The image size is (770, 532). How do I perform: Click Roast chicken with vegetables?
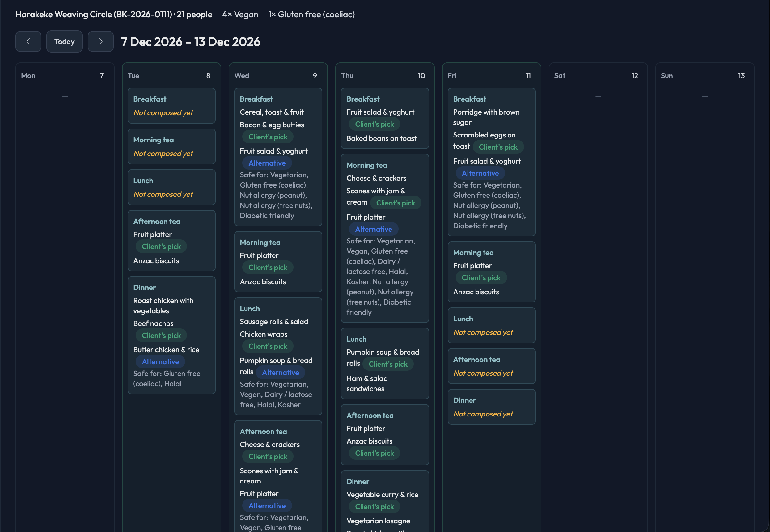[x=163, y=305]
